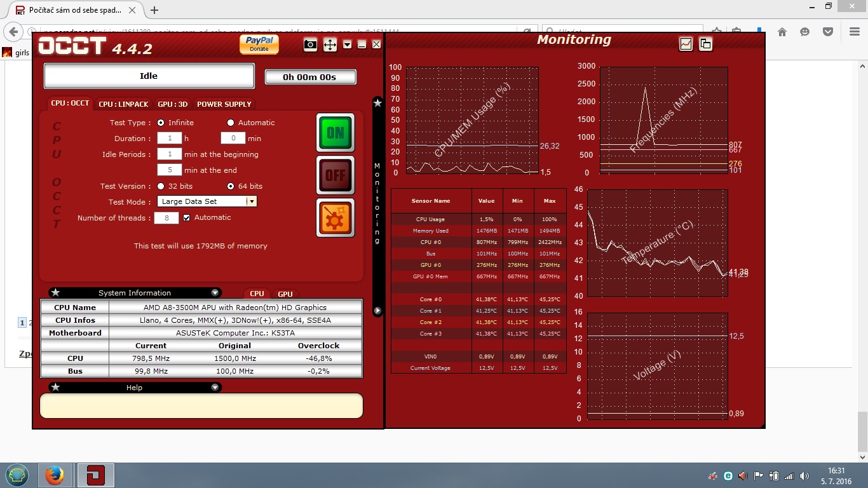Click the Current Voltage sensor row

pos(478,368)
